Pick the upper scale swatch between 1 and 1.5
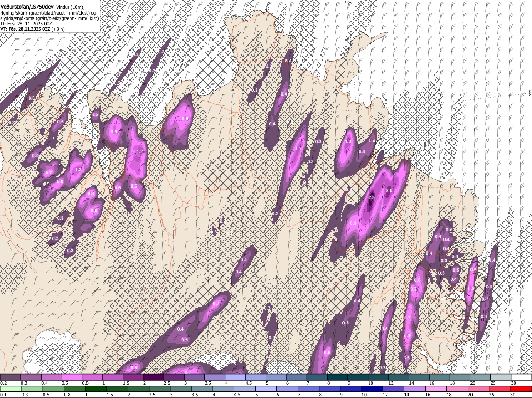Image resolution: width=532 pixels, height=398 pixels. click(x=112, y=377)
